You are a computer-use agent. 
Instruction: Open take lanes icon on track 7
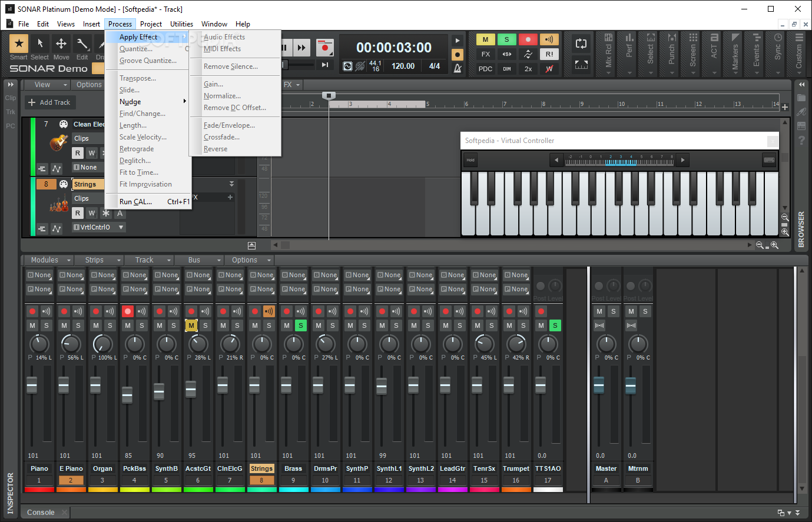(x=42, y=168)
